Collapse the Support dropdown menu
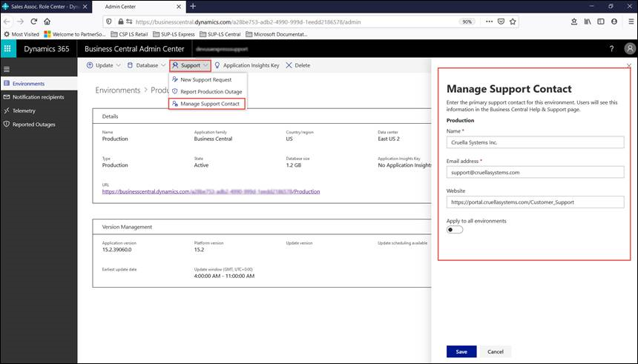 [190, 65]
